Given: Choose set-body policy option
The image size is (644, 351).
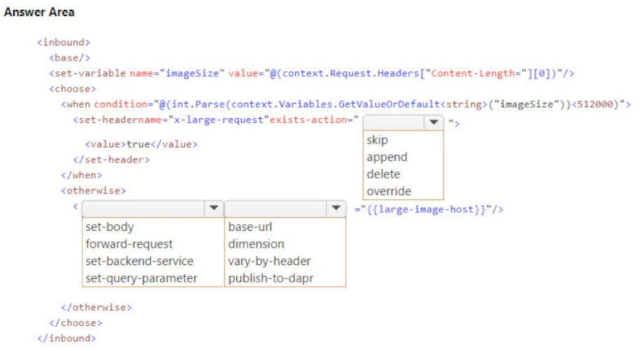Looking at the screenshot, I should 110,227.
